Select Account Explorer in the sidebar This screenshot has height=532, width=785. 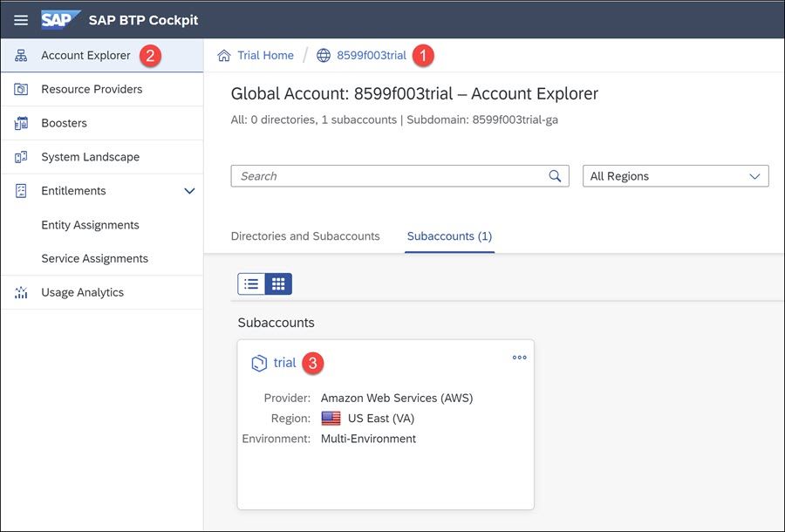pyautogui.click(x=102, y=56)
